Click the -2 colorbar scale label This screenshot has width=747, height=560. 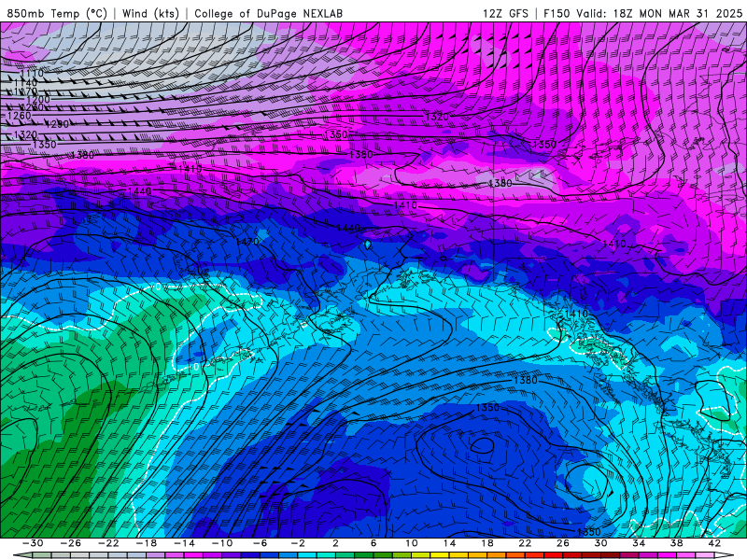coord(297,543)
